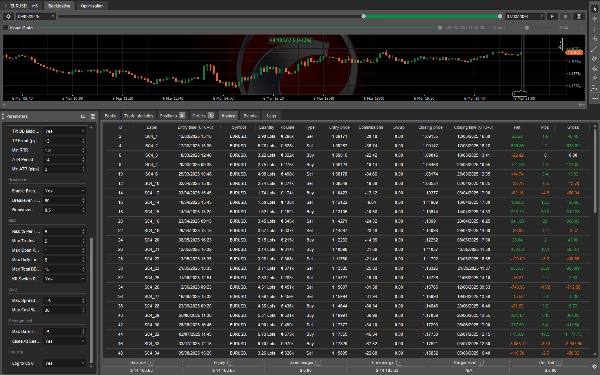Select the crosshair tool in chart toolbar
Image resolution: width=600 pixels, height=375 pixels.
click(x=595, y=18)
